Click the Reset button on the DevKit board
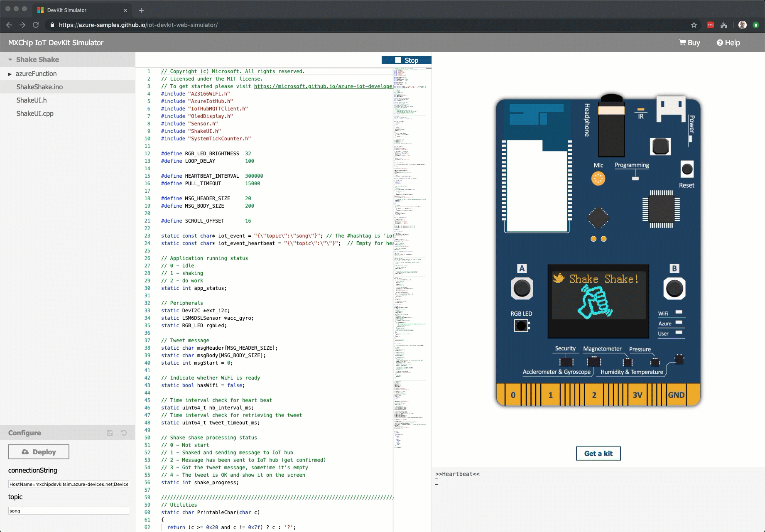Viewport: 765px width, 532px height. (x=687, y=169)
